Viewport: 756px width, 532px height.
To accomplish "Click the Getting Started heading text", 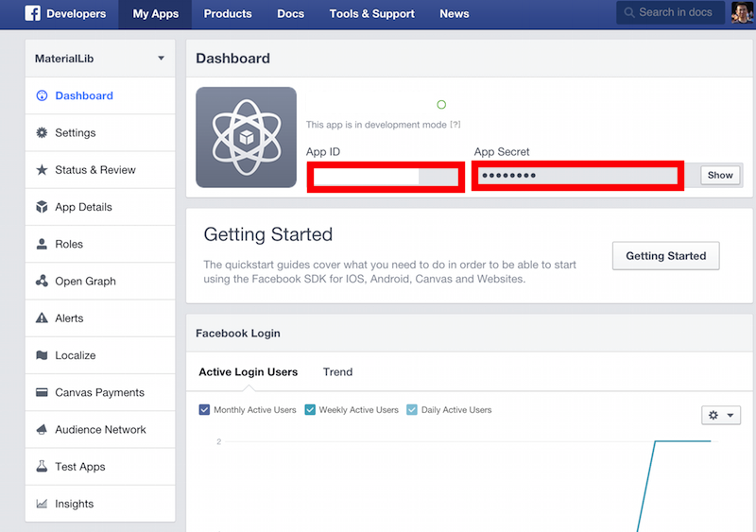I will pos(268,235).
